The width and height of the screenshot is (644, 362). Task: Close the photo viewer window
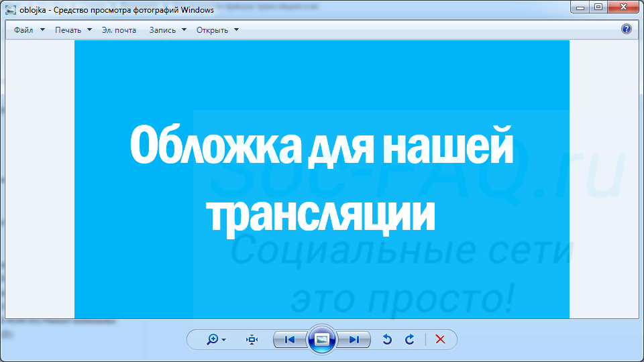point(622,7)
